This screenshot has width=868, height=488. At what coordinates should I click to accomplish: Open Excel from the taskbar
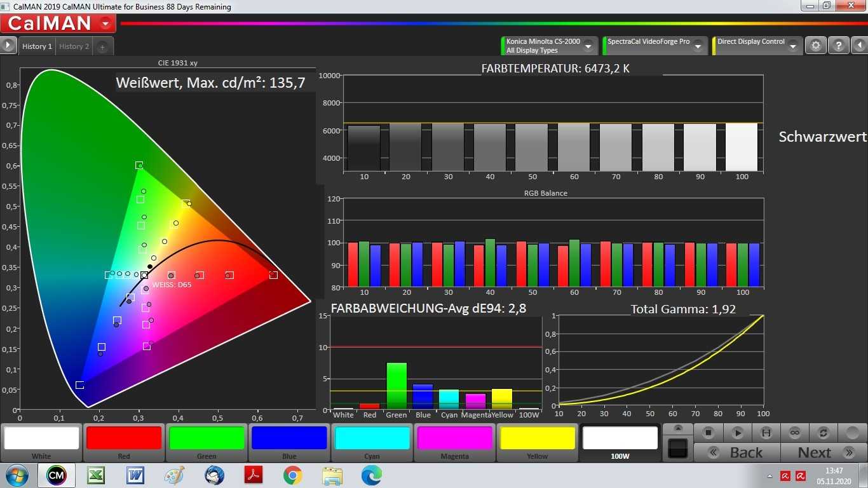(96, 475)
